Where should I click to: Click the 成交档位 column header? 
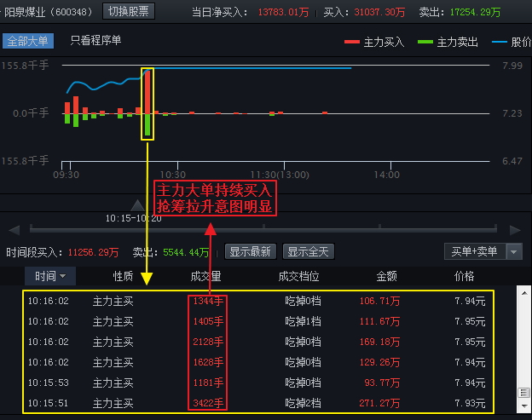pyautogui.click(x=298, y=276)
